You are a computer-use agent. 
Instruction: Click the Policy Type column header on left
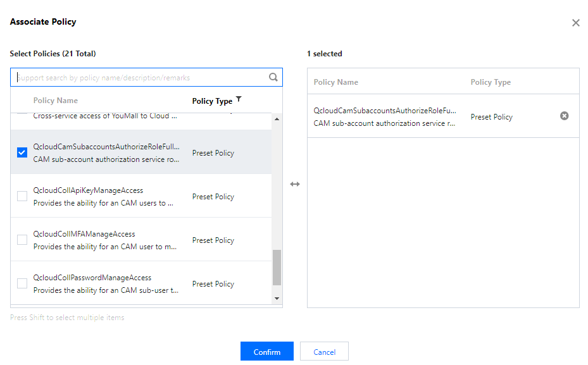[212, 101]
